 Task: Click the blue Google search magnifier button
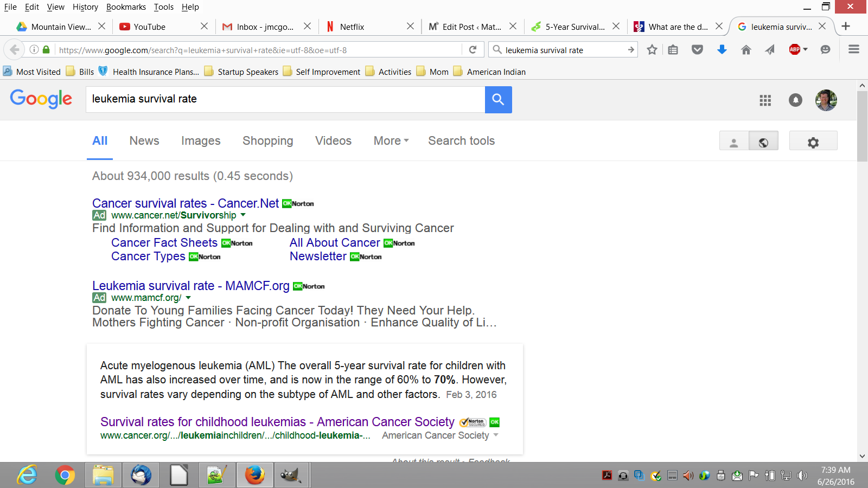click(498, 99)
